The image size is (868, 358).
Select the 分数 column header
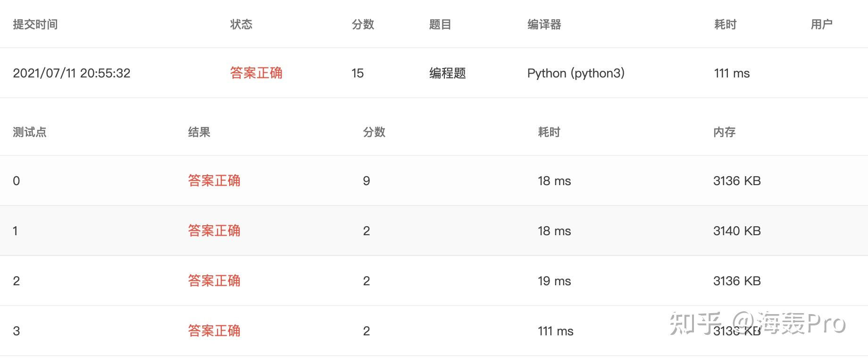(x=362, y=25)
